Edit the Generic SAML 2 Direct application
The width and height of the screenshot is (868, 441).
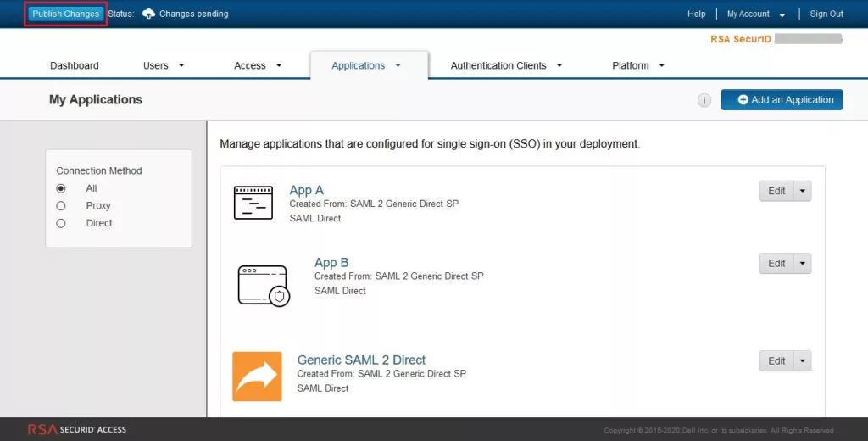click(776, 361)
